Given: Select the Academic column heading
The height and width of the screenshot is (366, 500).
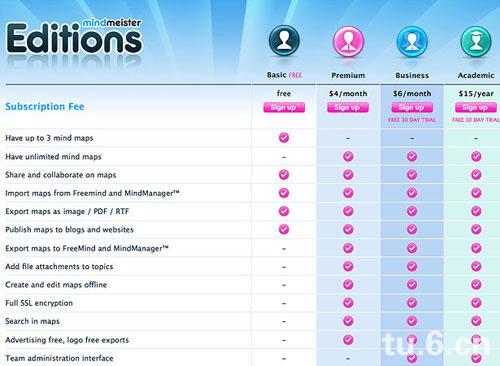Looking at the screenshot, I should point(476,75).
